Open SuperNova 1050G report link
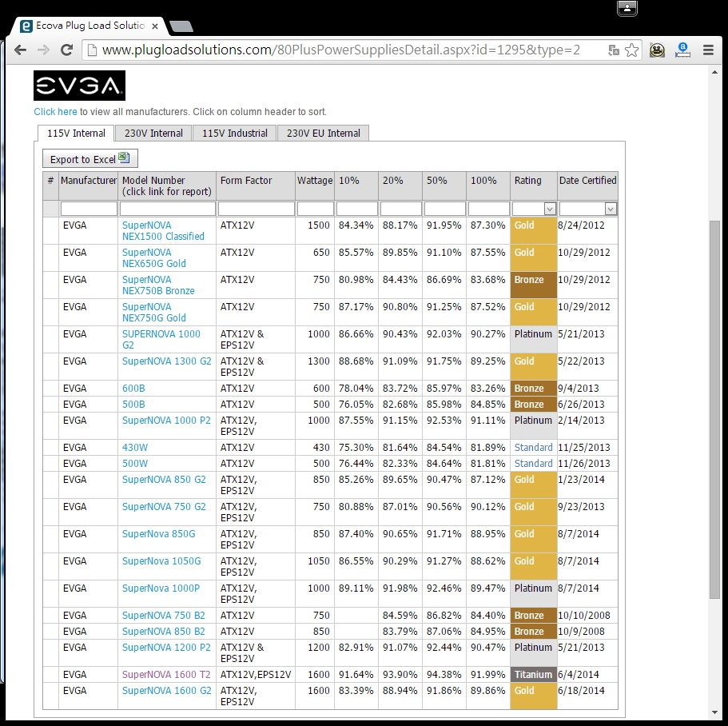This screenshot has height=726, width=728. (x=161, y=561)
